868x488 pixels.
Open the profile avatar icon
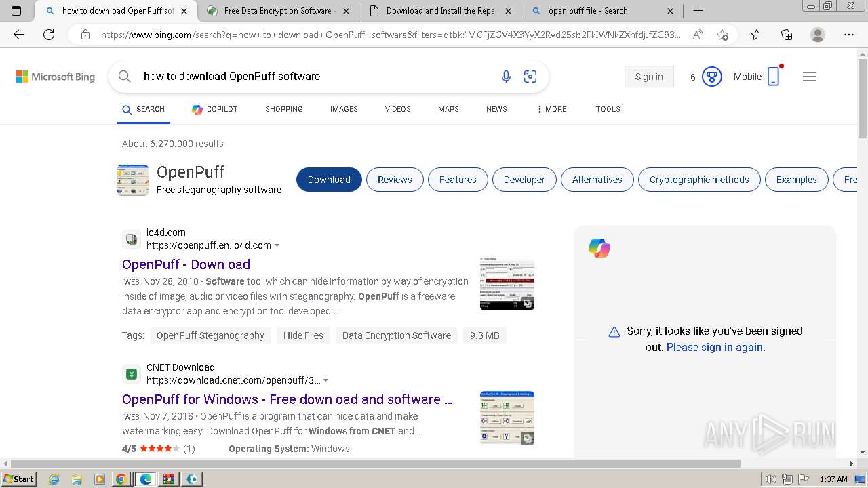coord(818,35)
